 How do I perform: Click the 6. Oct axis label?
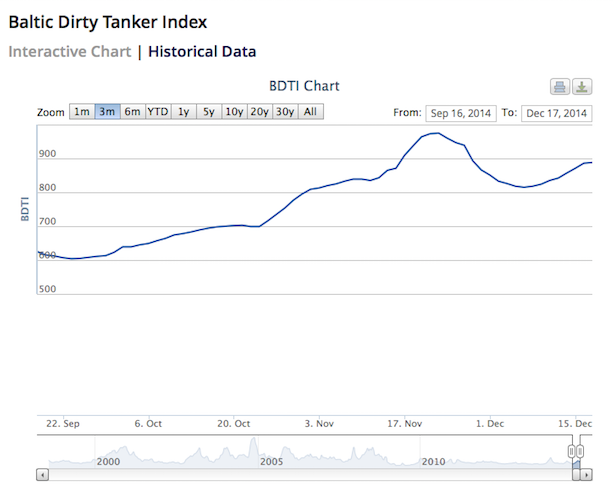coord(148,424)
